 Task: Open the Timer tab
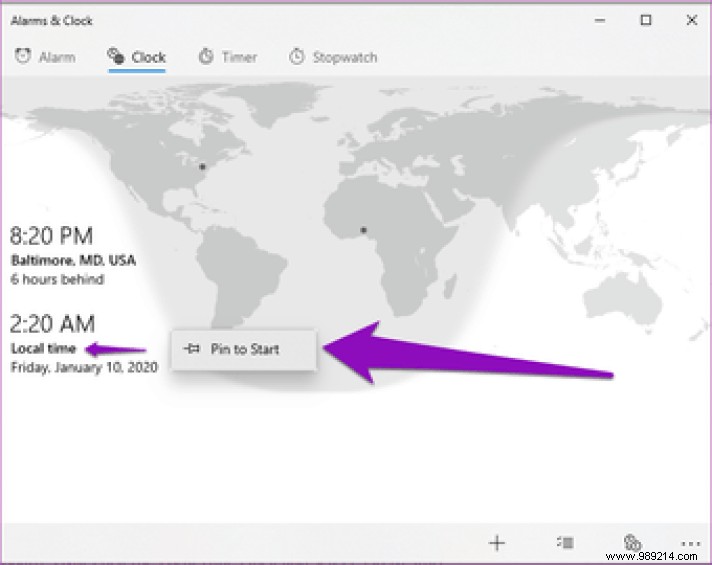tap(228, 57)
